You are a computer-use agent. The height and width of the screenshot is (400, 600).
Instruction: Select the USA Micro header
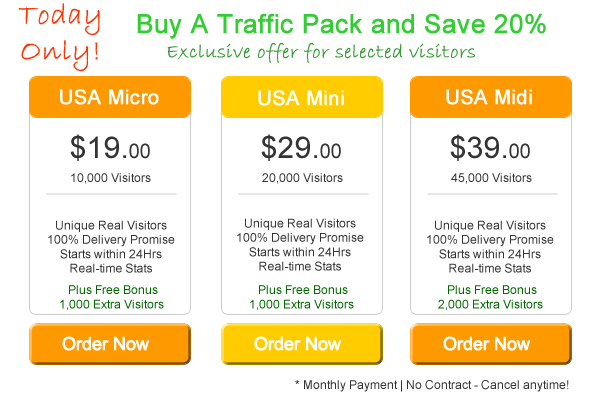click(110, 97)
